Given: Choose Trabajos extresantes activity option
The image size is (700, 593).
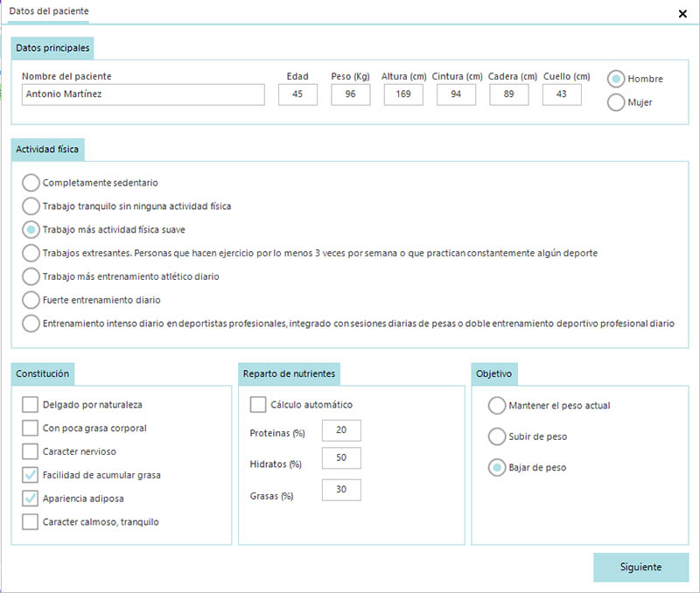Looking at the screenshot, I should click(31, 253).
